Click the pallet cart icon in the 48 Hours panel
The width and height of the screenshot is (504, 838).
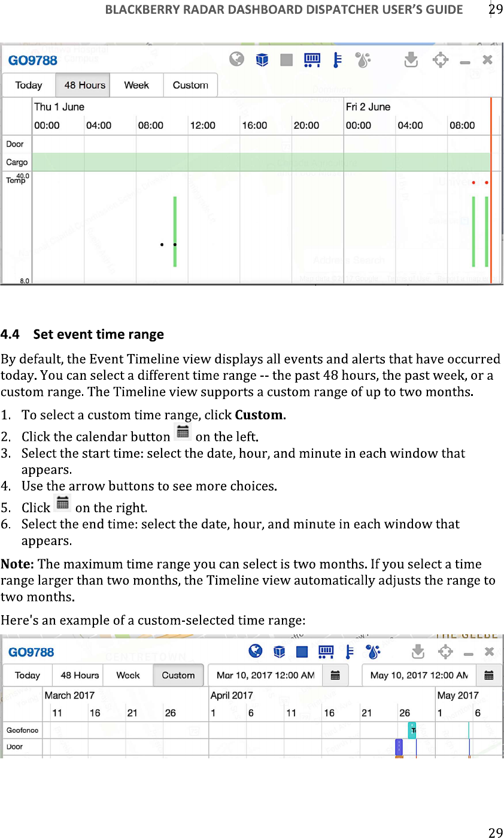(x=312, y=60)
